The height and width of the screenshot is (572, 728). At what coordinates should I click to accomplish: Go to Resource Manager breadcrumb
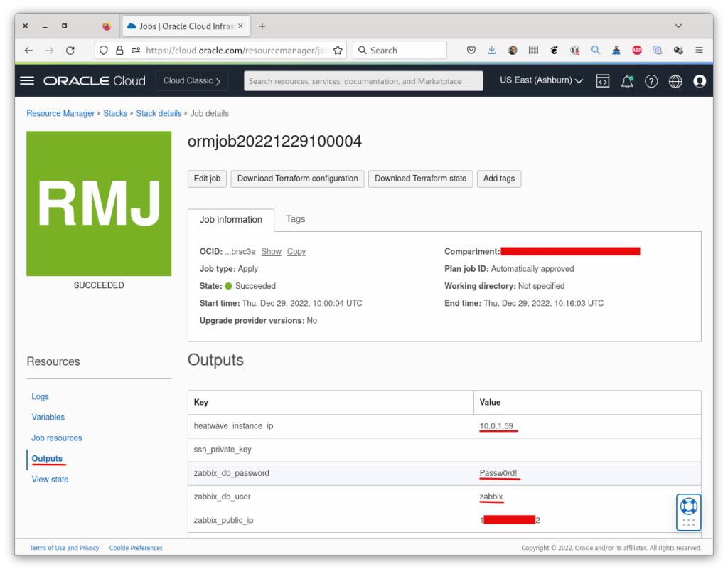pyautogui.click(x=60, y=114)
